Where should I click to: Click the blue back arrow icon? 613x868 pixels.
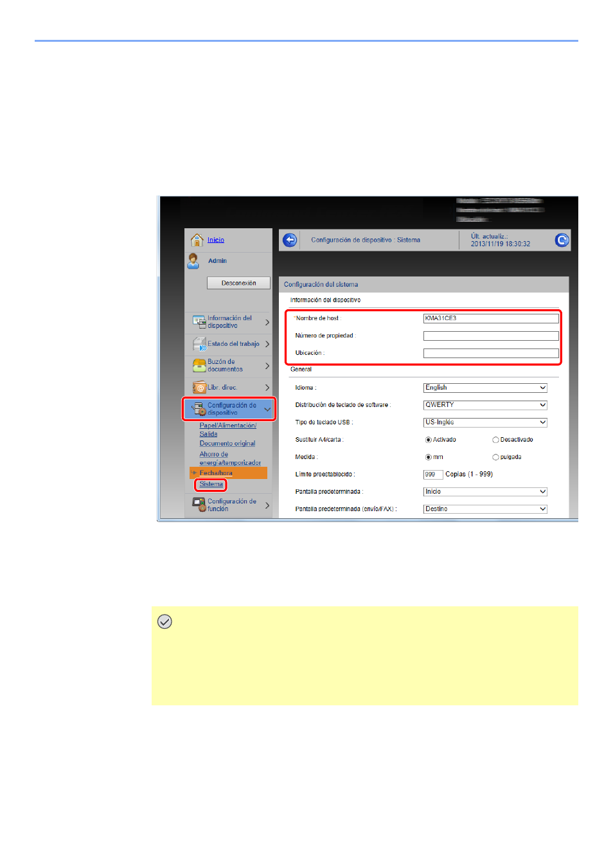point(290,240)
